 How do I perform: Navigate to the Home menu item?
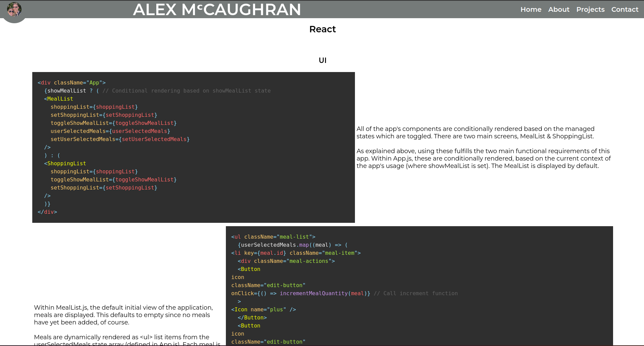pos(530,9)
